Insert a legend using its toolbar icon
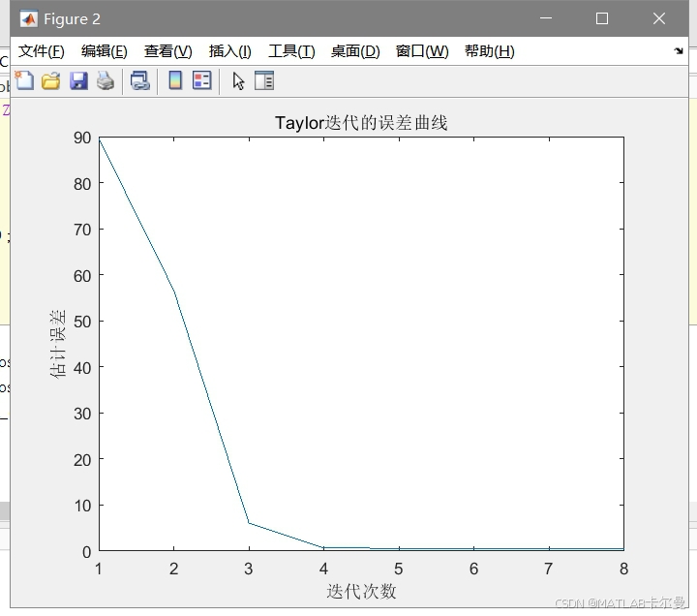Screen dimensions: 697x616 pos(201,81)
